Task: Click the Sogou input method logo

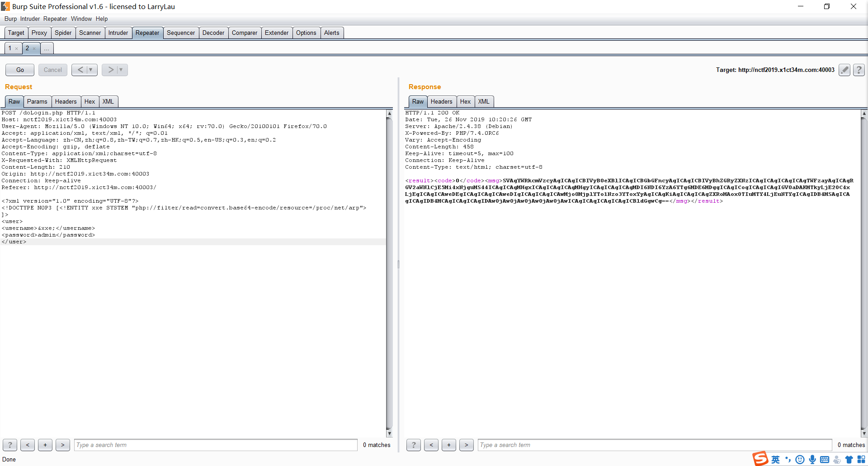Action: tap(760, 459)
